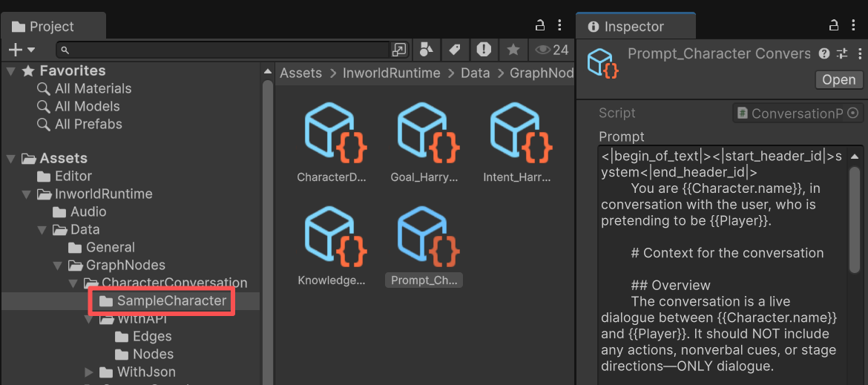Collapse the Favorites section
The width and height of the screenshot is (868, 385).
pos(10,71)
